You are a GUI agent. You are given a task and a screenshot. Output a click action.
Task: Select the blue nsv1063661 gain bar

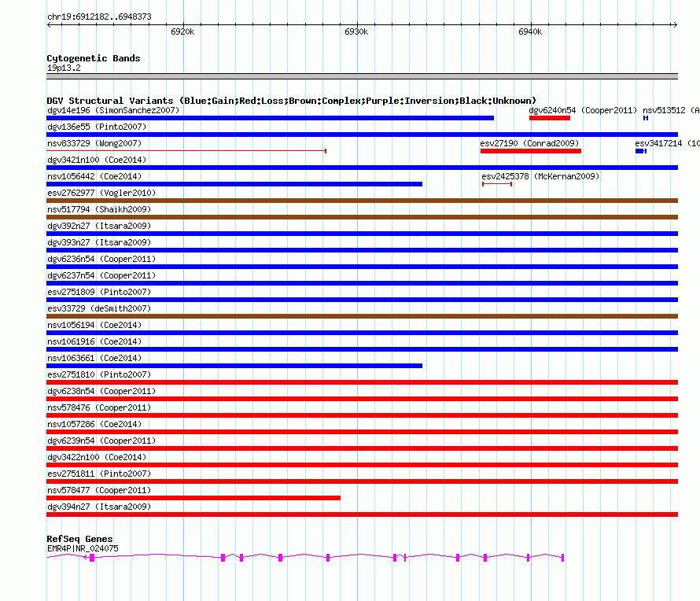[x=234, y=366]
